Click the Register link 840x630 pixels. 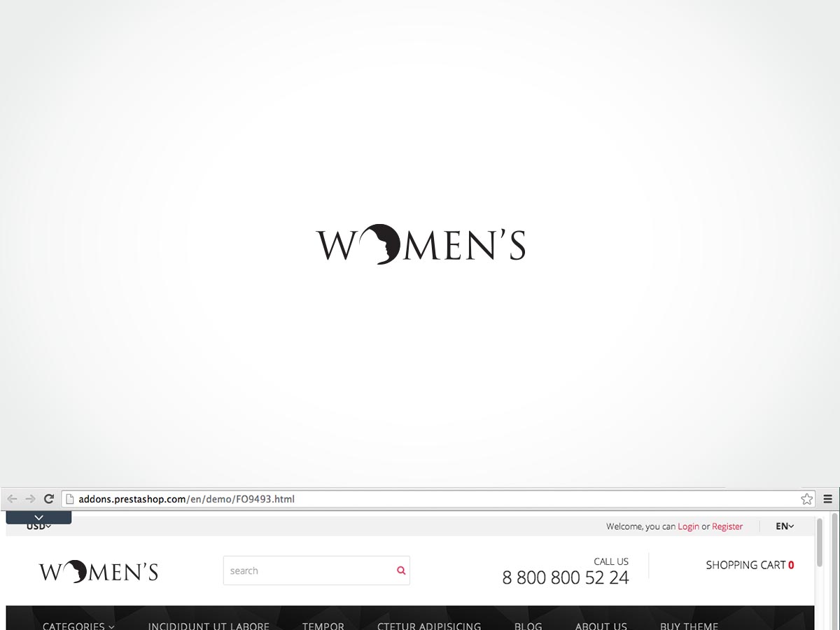pos(727,526)
